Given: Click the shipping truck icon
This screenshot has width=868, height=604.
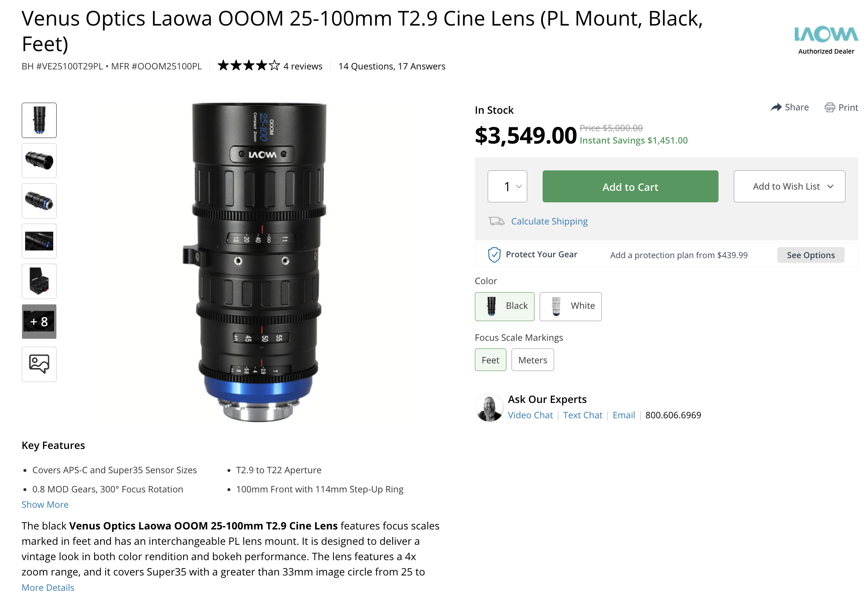Looking at the screenshot, I should point(496,221).
